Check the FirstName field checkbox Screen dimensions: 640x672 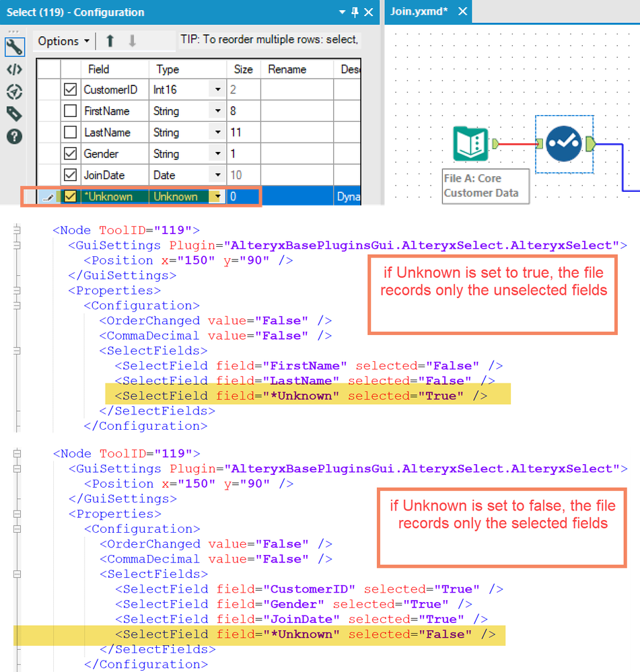tap(70, 111)
